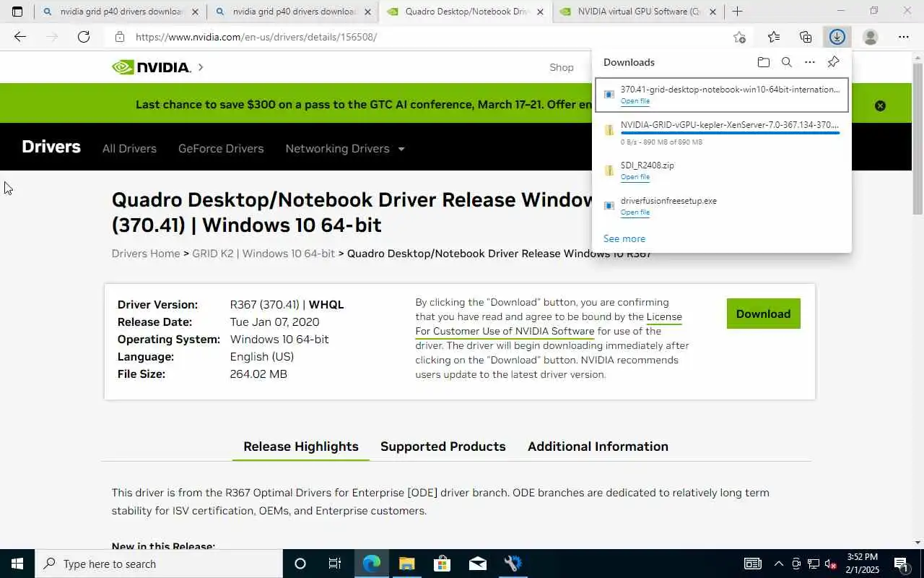Close the NVIDIA virtual GPU Software tab
Viewport: 924px width, 578px height.
point(712,12)
